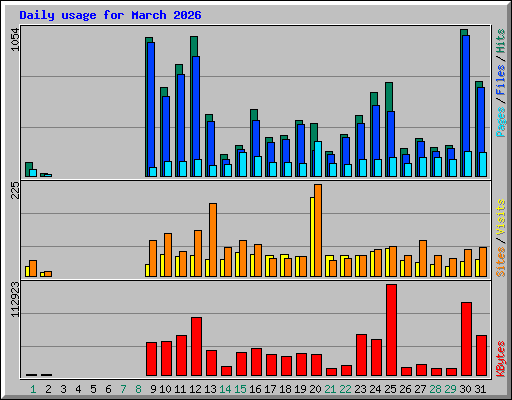This screenshot has width=512, height=400.
Task: Click the 'Daily usage for March 2026' title
Action: tap(110, 15)
